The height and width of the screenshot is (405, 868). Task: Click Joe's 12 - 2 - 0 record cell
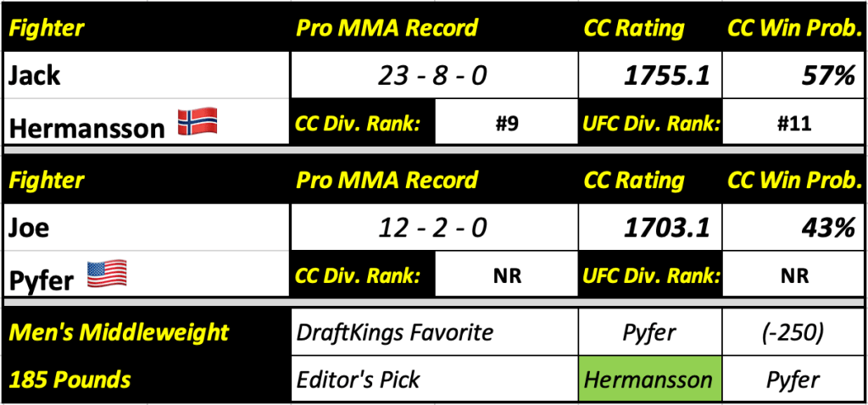(433, 228)
